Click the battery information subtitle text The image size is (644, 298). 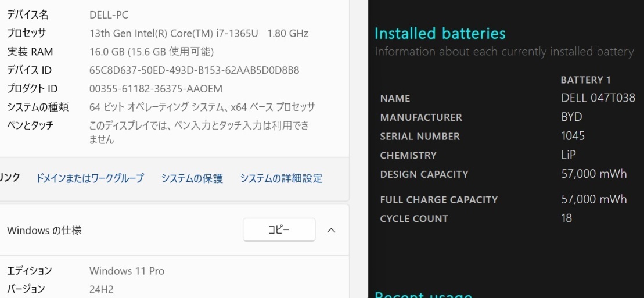click(x=505, y=52)
